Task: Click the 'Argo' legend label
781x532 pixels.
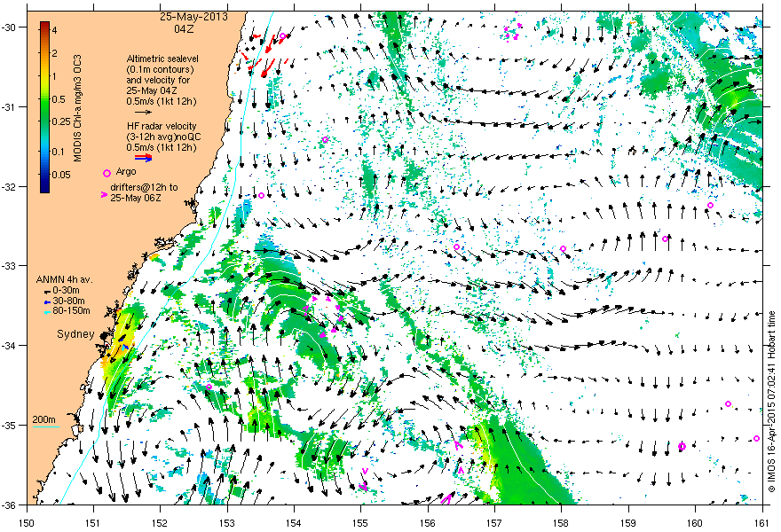Action: pyautogui.click(x=125, y=172)
